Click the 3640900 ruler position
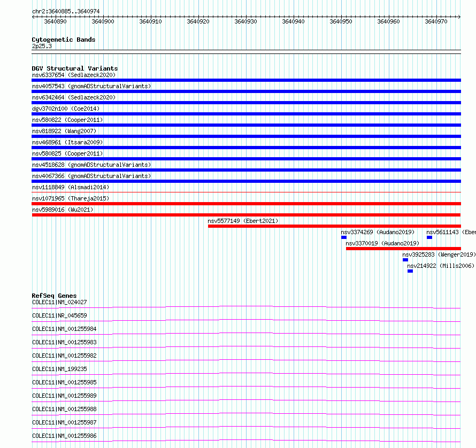This screenshot has height=448, width=476. point(103,21)
